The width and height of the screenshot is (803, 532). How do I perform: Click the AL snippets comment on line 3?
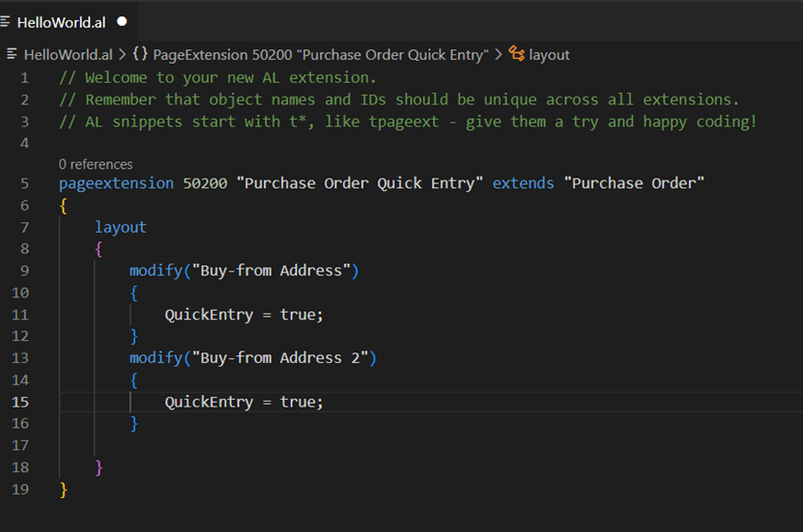point(408,122)
